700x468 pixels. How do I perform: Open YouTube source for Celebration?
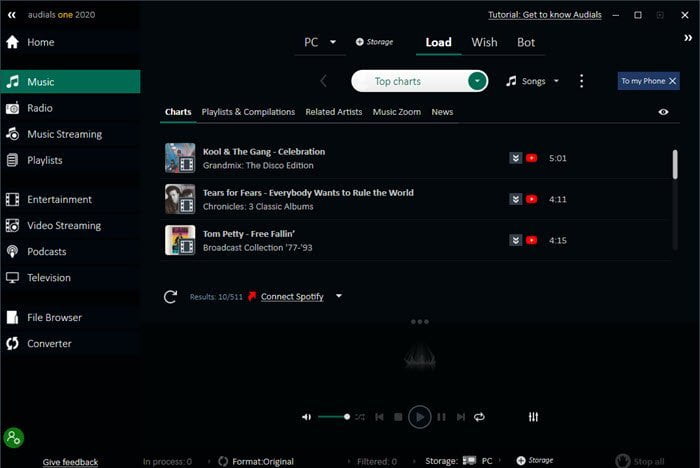(x=531, y=158)
